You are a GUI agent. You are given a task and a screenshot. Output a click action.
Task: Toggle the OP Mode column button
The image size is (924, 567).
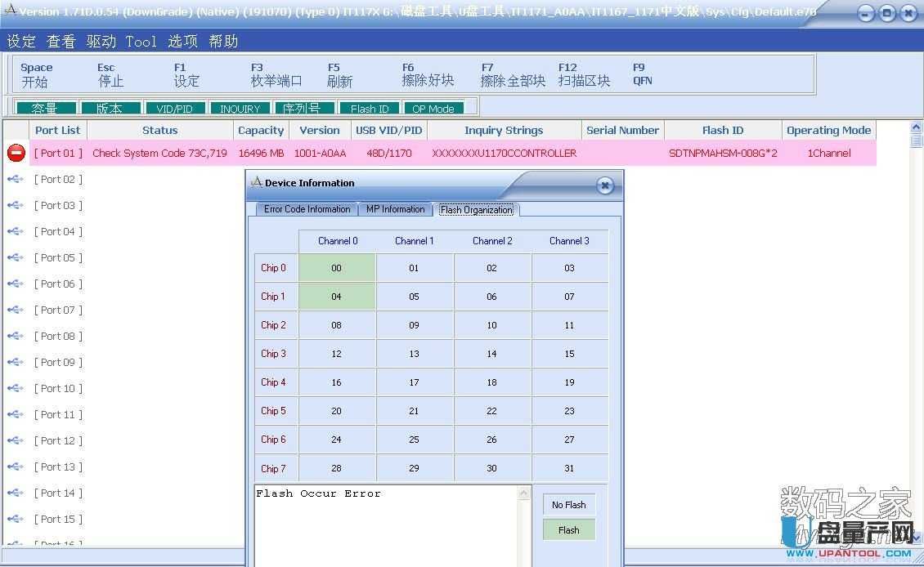[433, 109]
